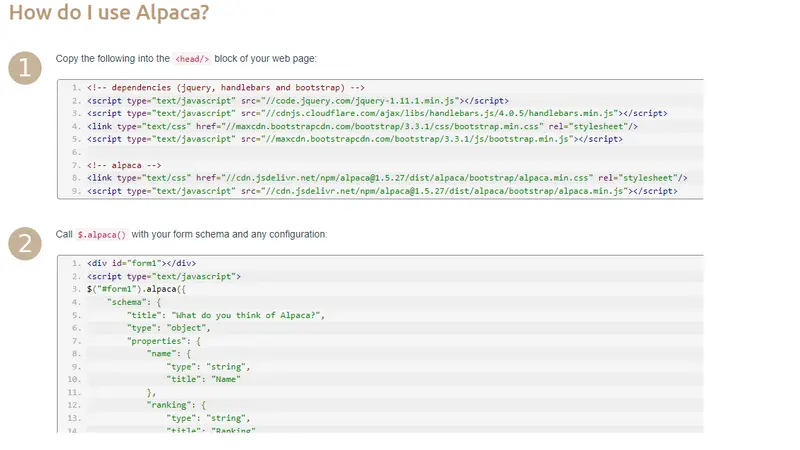Screen dimensions: 800x450
Task: Click the '"ranking": {' code line
Action: [x=176, y=405]
